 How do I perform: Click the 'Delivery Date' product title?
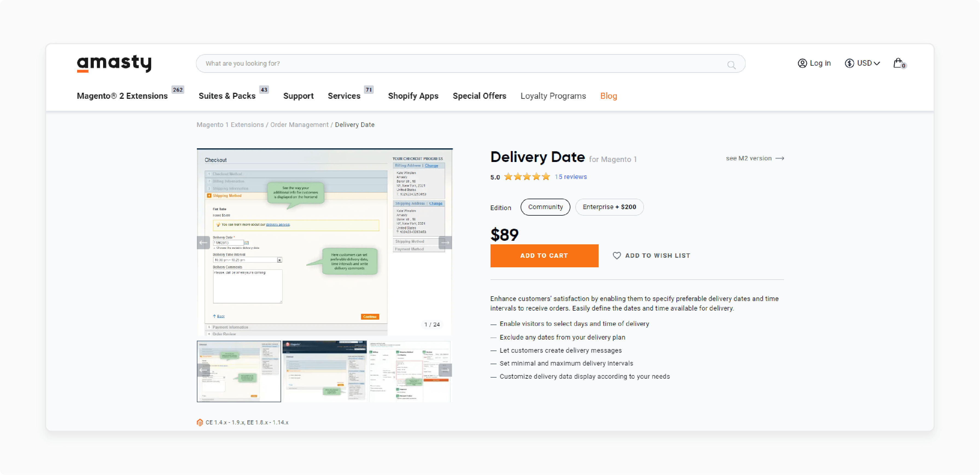[x=537, y=157]
